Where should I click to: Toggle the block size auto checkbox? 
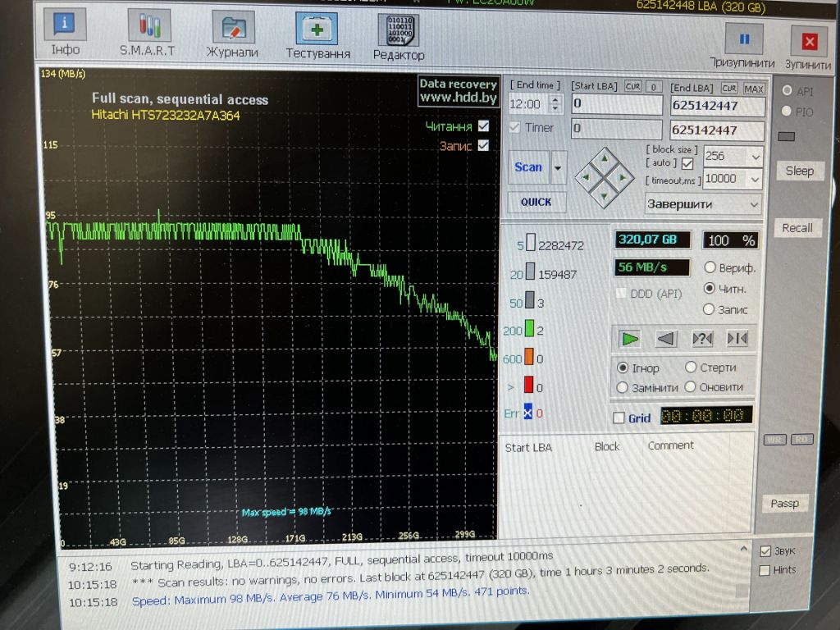(687, 163)
